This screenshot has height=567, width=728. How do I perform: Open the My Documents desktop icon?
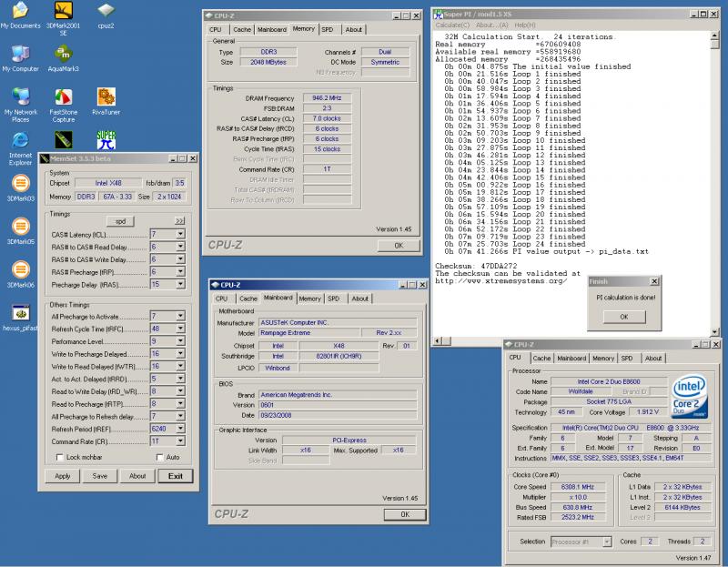[x=20, y=15]
